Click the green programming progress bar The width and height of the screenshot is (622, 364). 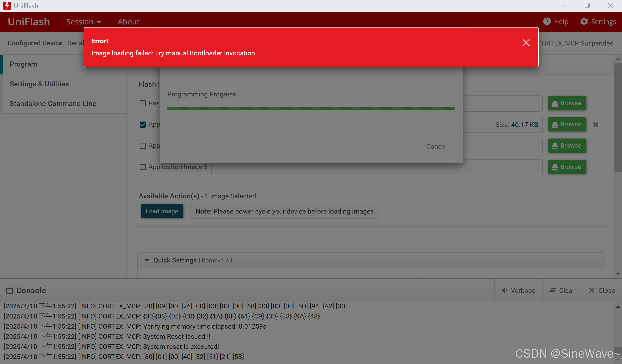311,108
